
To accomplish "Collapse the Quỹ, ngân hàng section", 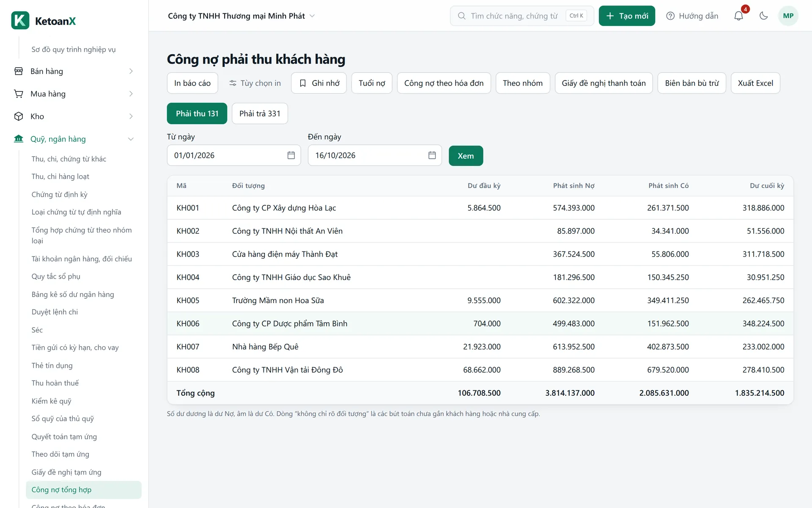I will coord(131,139).
